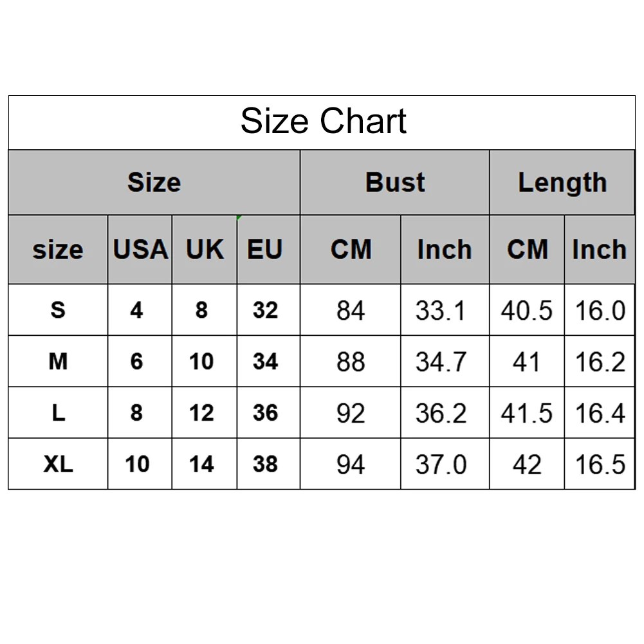Click the EU subheader cell
Viewport: 644px width, 644px height.
coord(265,250)
